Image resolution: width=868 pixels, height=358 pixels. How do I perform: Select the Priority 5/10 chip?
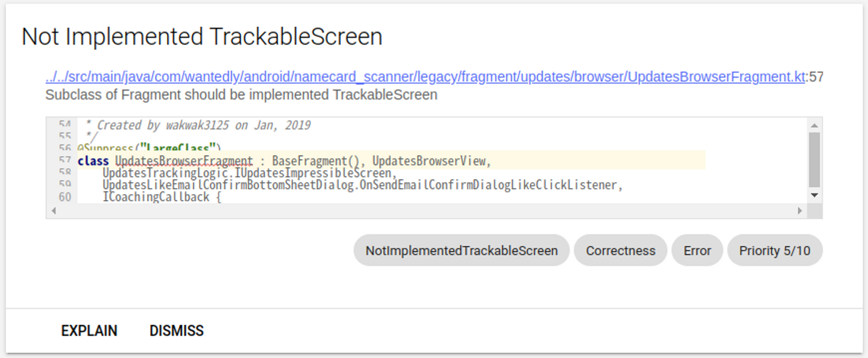pyautogui.click(x=775, y=251)
